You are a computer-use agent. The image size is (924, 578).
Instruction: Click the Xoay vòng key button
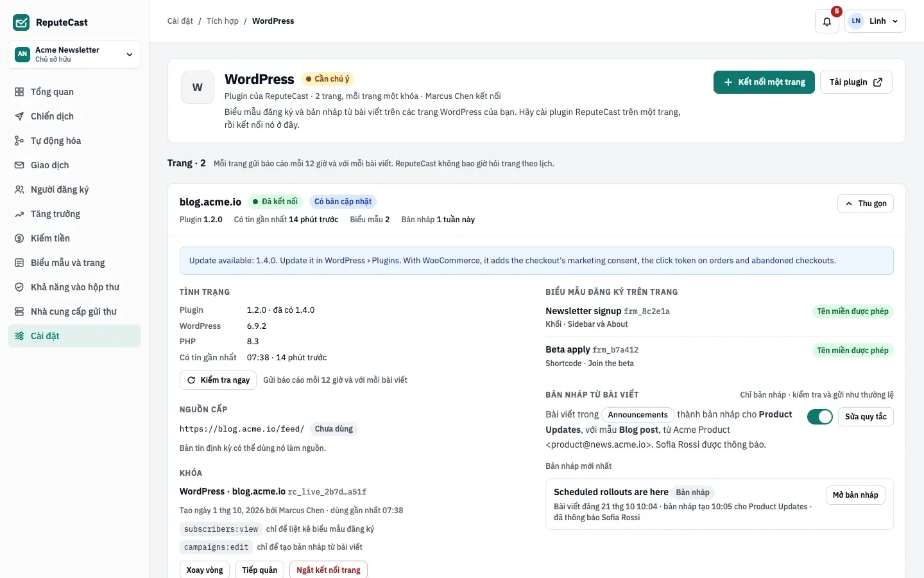click(x=205, y=570)
